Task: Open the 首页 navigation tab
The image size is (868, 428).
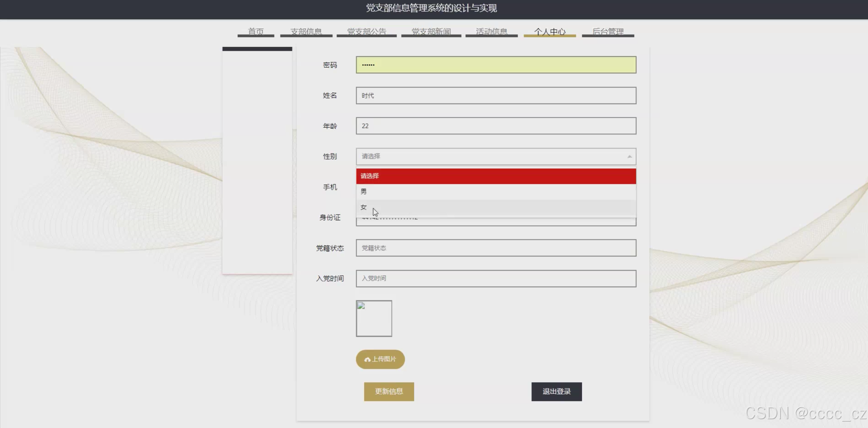Action: pos(256,31)
